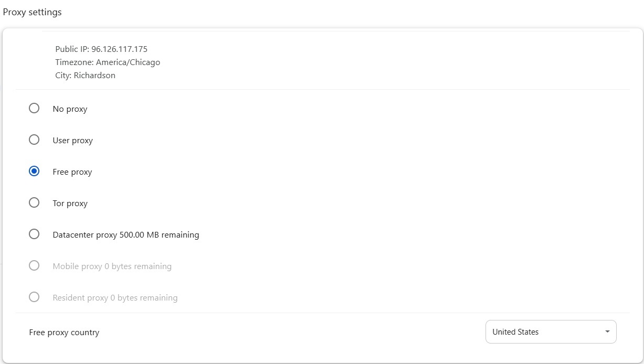Choose the User proxy radio option

pos(34,140)
